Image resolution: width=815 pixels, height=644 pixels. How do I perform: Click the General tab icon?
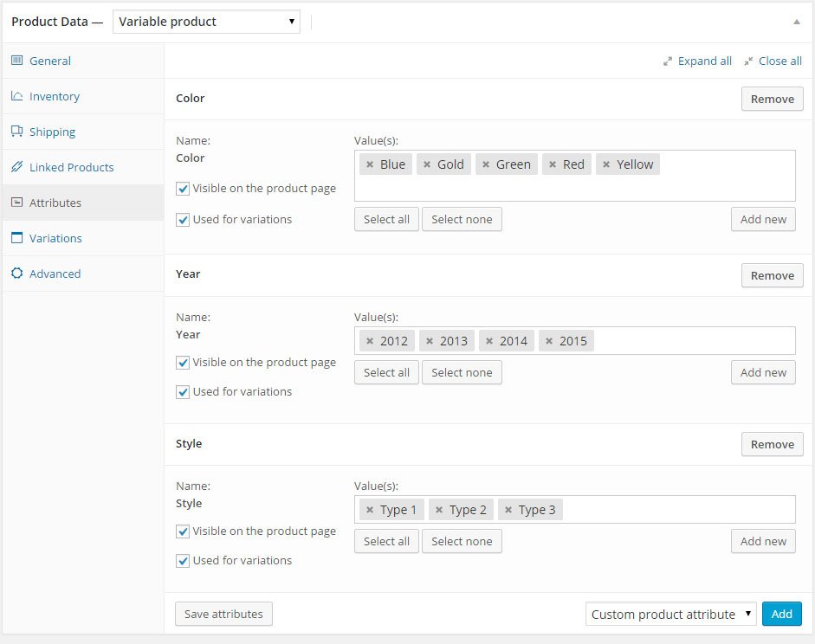pyautogui.click(x=16, y=61)
